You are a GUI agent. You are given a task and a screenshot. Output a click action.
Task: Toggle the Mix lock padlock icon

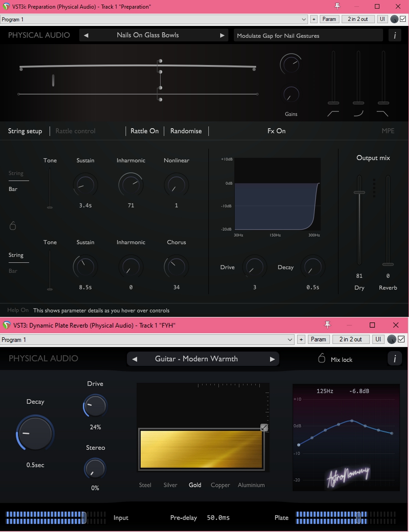(322, 359)
